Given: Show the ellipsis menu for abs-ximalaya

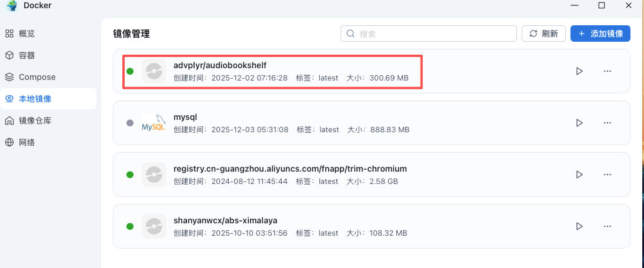Looking at the screenshot, I should (x=608, y=226).
